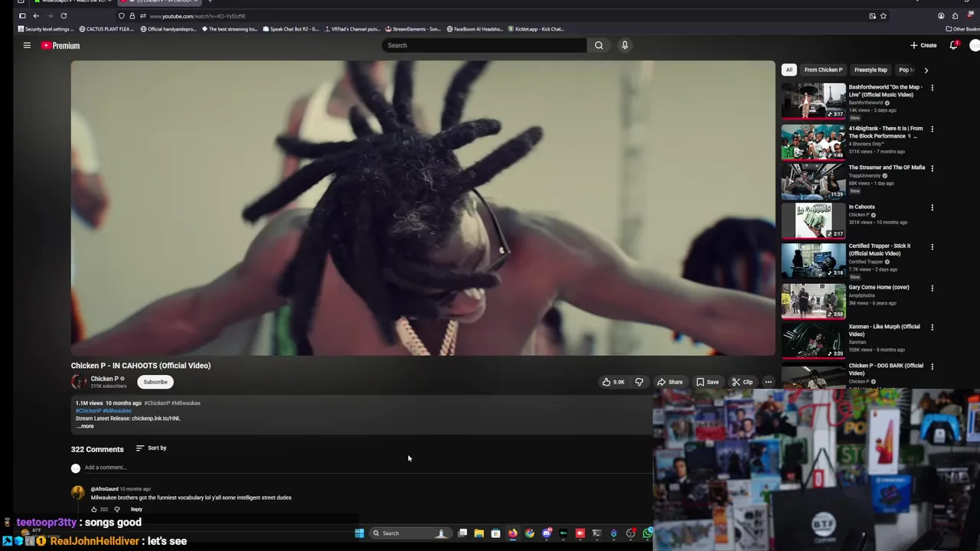This screenshot has width=980, height=551.
Task: Open Sort by comments dropdown
Action: coord(152,448)
